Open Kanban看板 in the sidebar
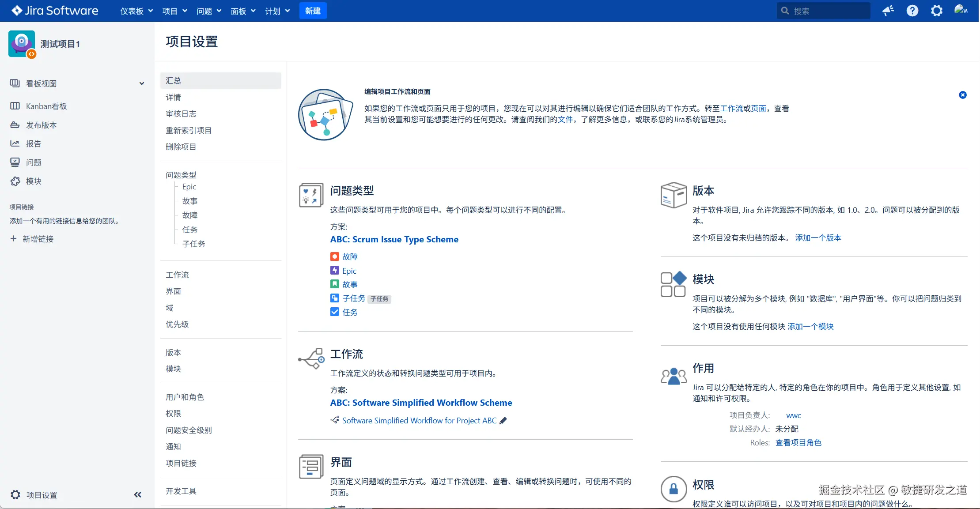This screenshot has width=980, height=509. click(46, 106)
